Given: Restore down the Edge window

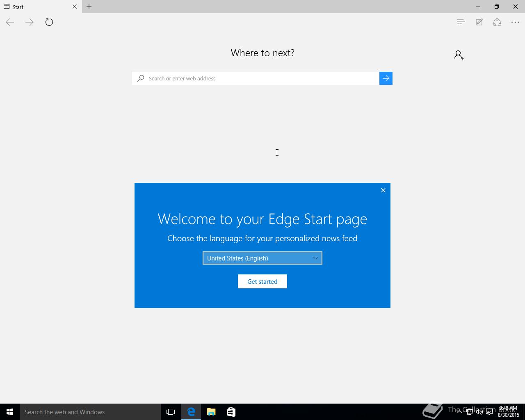Looking at the screenshot, I should tap(497, 7).
